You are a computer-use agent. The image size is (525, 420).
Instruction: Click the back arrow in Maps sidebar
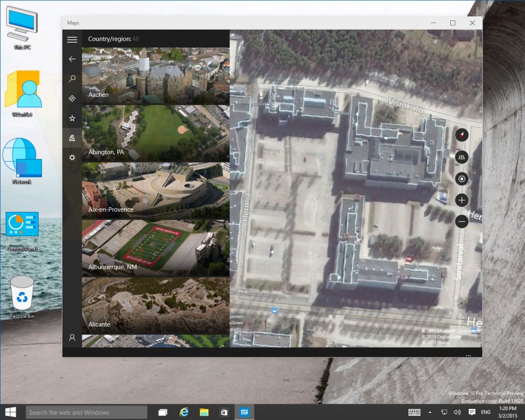point(72,59)
